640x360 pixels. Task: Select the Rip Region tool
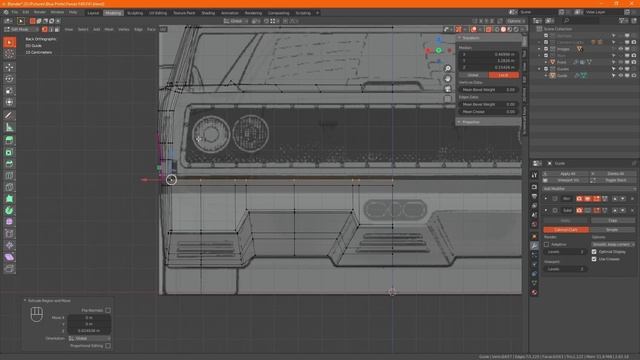9,269
